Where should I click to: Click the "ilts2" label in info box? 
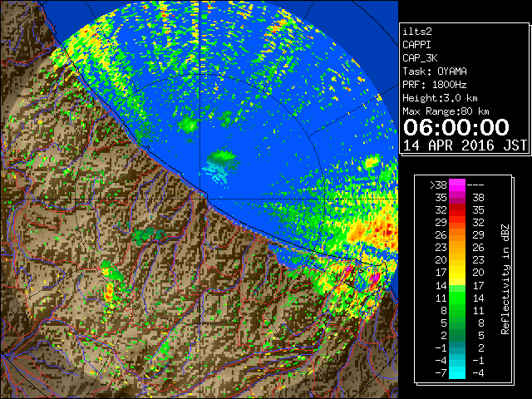click(x=417, y=32)
